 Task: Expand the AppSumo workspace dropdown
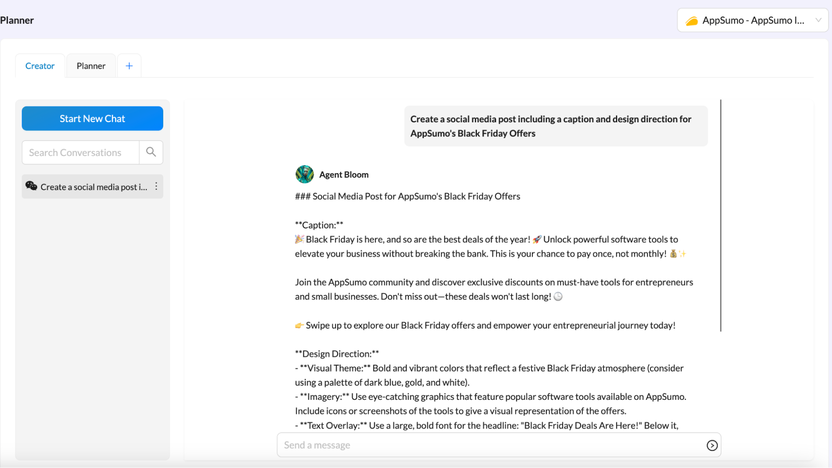(x=752, y=21)
